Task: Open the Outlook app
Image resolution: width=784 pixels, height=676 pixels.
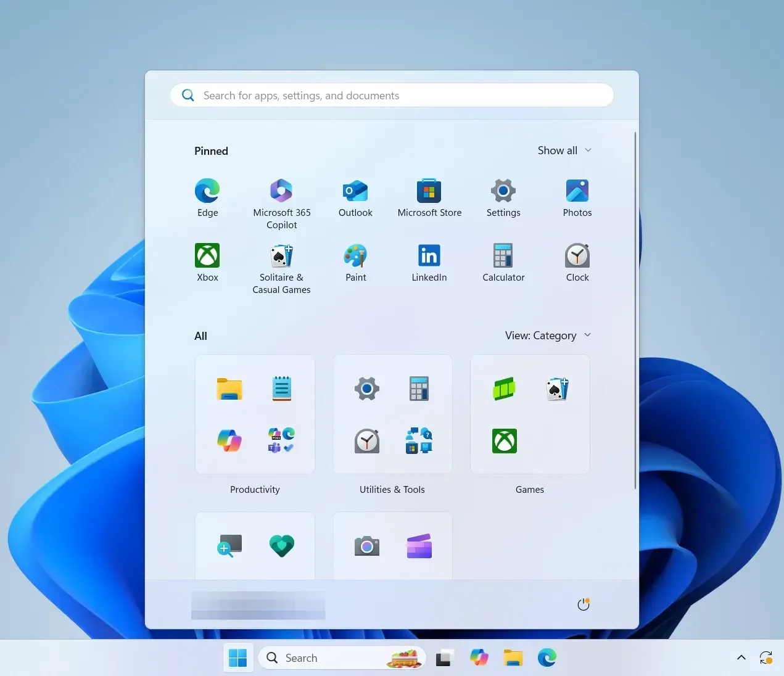Action: point(355,191)
